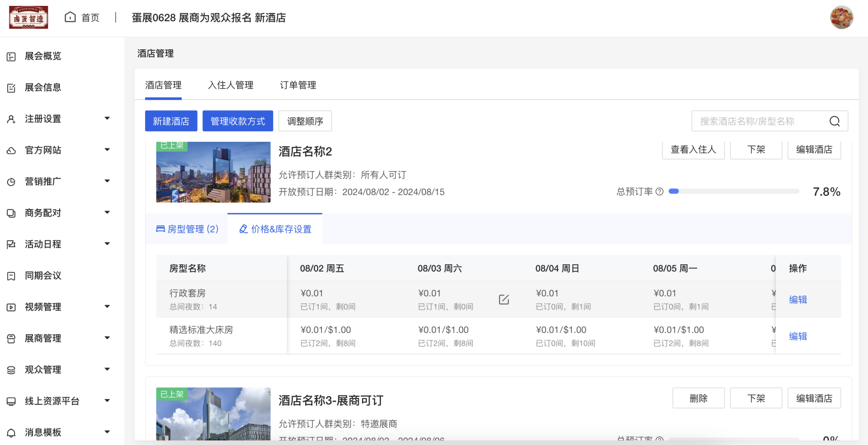The height and width of the screenshot is (445, 868).
Task: Click the 酒店名称2 city skyline thumbnail
Action: pyautogui.click(x=213, y=172)
